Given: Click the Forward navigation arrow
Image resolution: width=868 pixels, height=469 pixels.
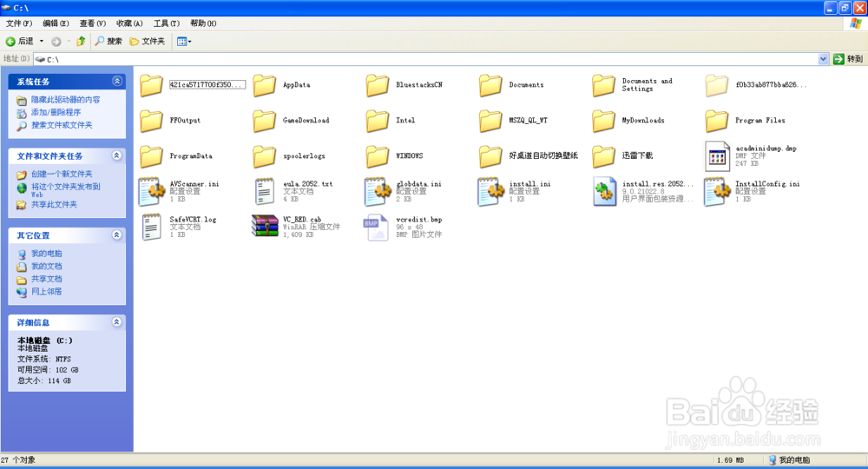Looking at the screenshot, I should (56, 42).
